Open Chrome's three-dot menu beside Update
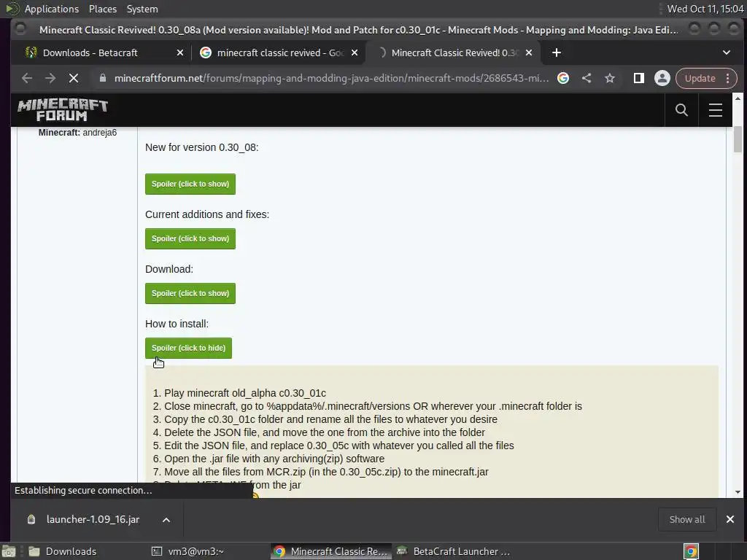747x560 pixels. [x=727, y=78]
